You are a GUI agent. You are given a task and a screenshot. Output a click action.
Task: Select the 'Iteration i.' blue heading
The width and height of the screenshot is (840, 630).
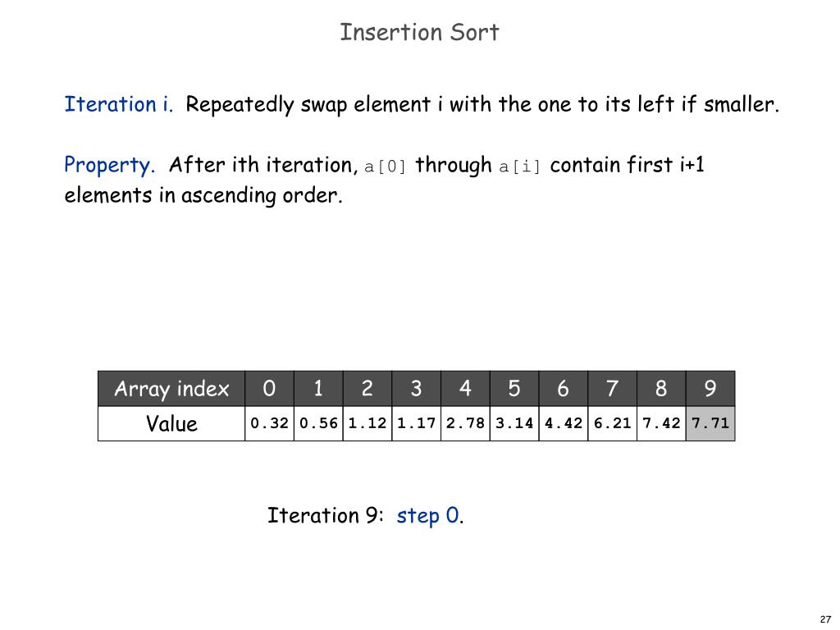pos(118,104)
